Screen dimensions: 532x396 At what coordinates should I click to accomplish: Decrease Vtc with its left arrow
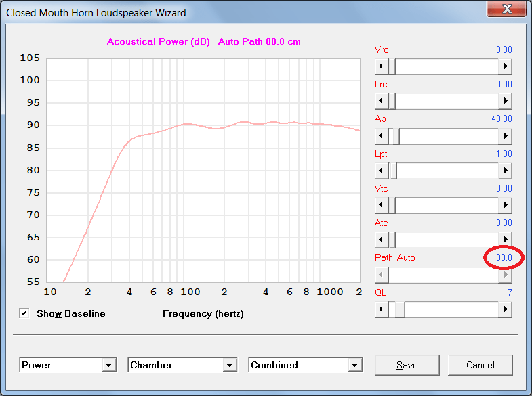tap(382, 205)
